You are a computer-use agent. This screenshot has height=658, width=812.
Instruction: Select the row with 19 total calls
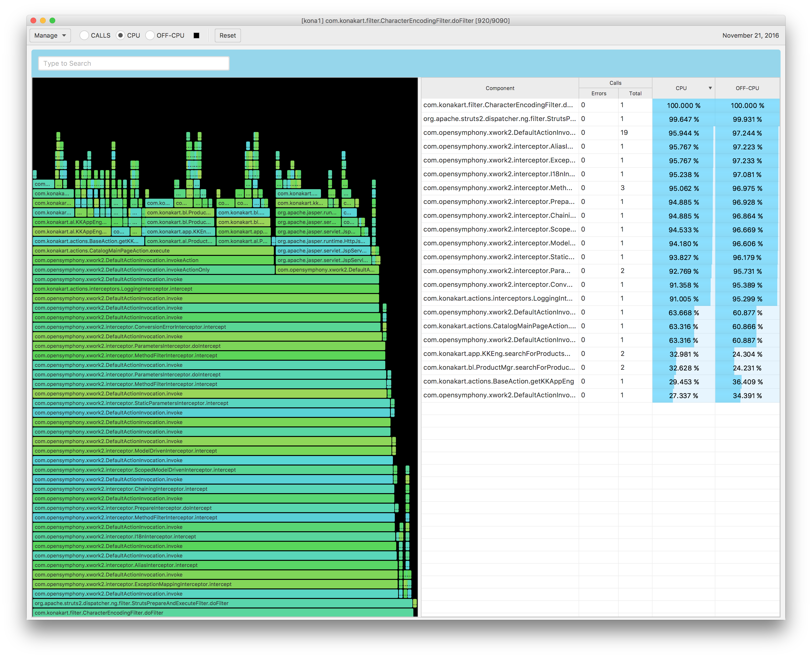(600, 133)
